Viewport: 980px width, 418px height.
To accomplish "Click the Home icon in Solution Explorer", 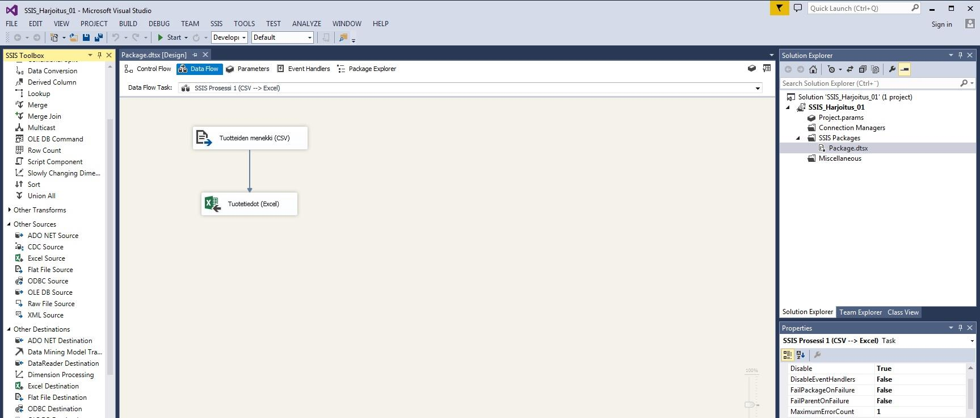I will (813, 69).
